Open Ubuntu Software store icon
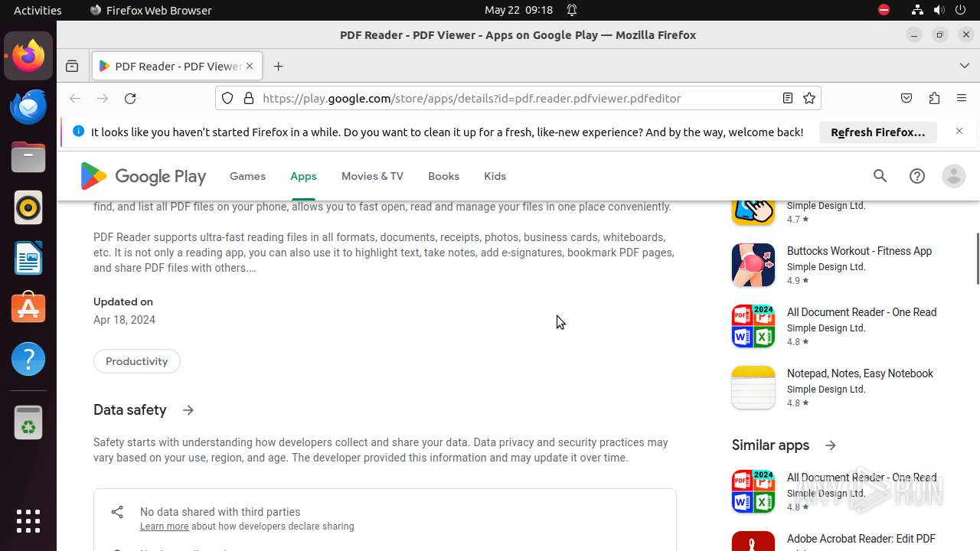The image size is (980, 551). click(28, 308)
